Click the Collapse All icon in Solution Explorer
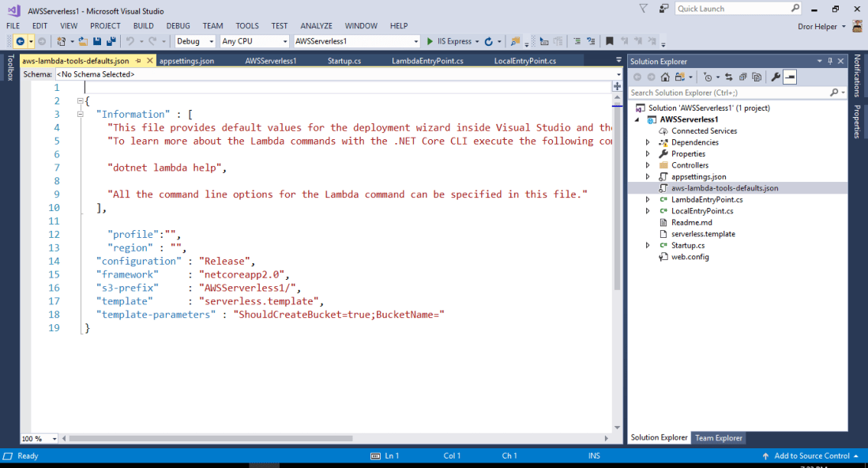The image size is (868, 468). click(x=742, y=77)
